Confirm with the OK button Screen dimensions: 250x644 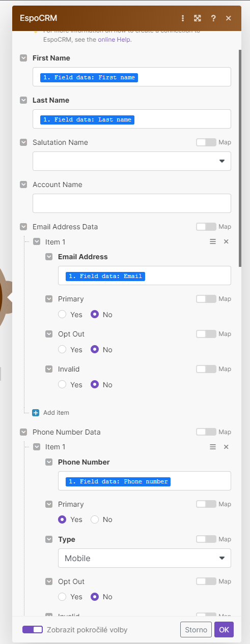224,630
